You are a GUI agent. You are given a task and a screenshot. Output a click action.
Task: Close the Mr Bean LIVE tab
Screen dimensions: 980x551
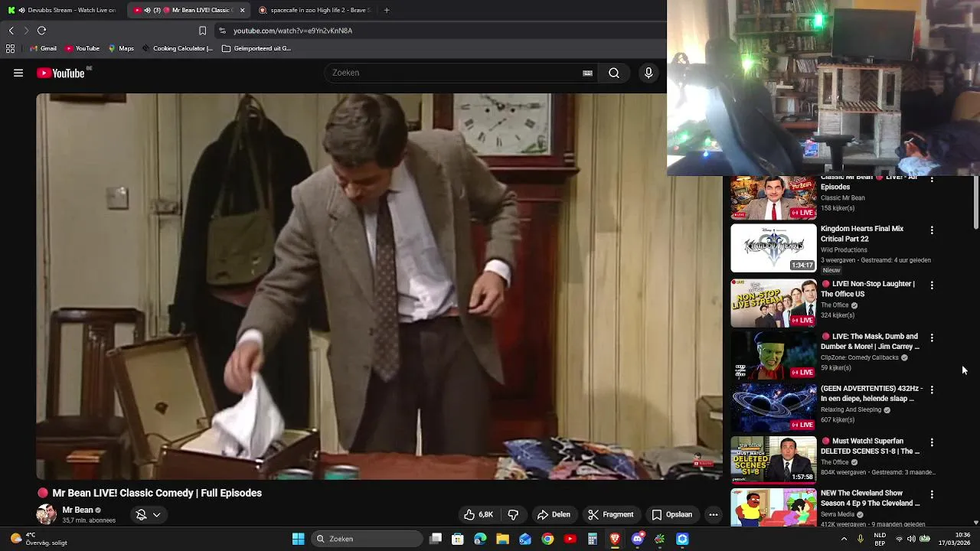tap(243, 10)
